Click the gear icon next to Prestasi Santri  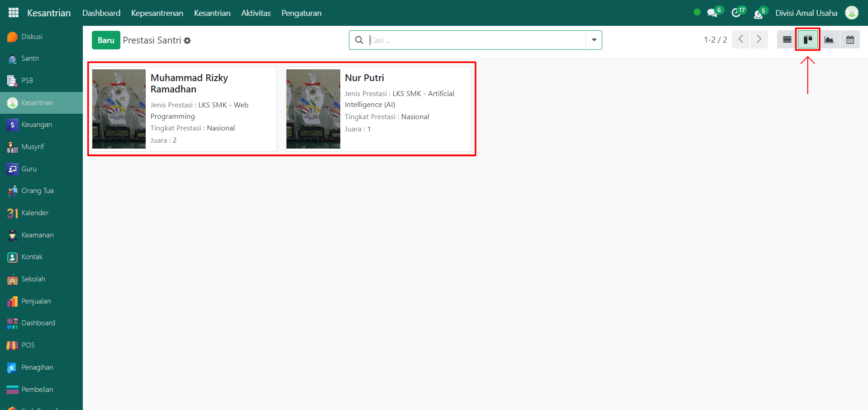point(187,41)
